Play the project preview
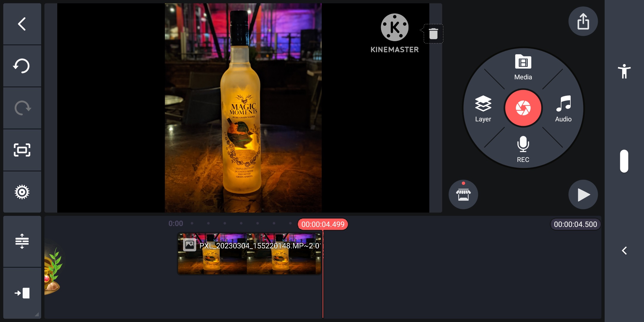Viewport: 644px width, 322px height. [583, 195]
